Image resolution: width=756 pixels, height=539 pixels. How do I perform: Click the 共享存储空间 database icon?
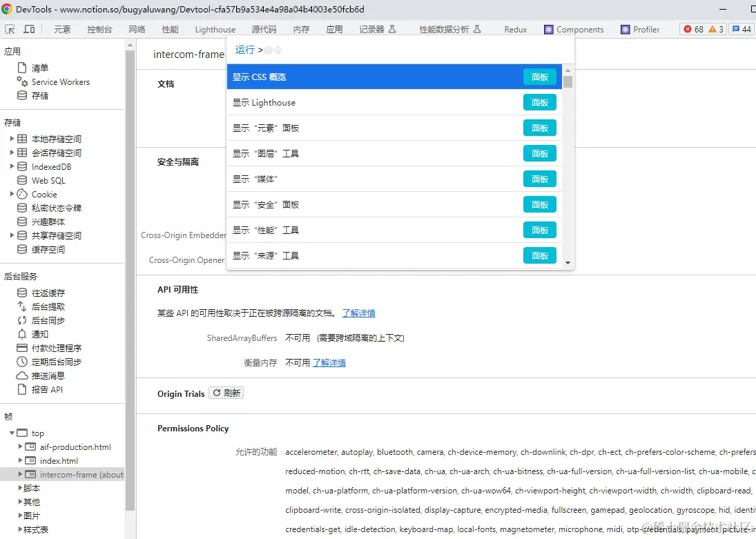point(22,236)
